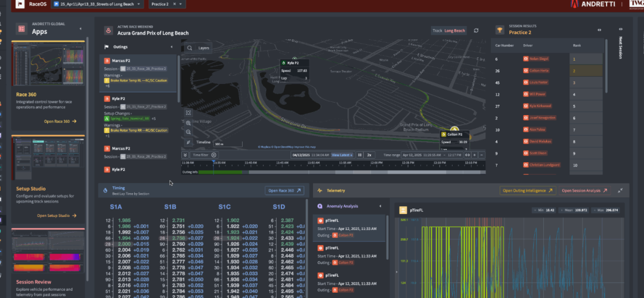The width and height of the screenshot is (644, 298).
Task: Open the Streets of Long Beach event dropdown
Action: (x=97, y=4)
